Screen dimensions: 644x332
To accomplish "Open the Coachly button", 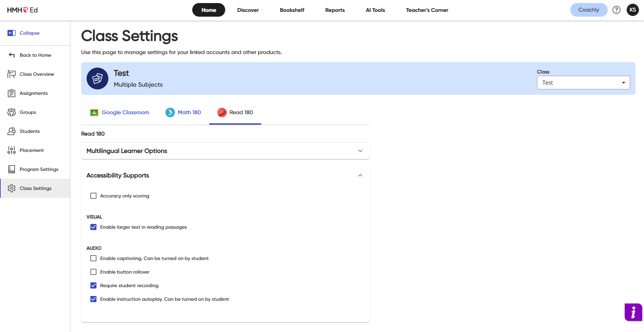I will (x=589, y=10).
